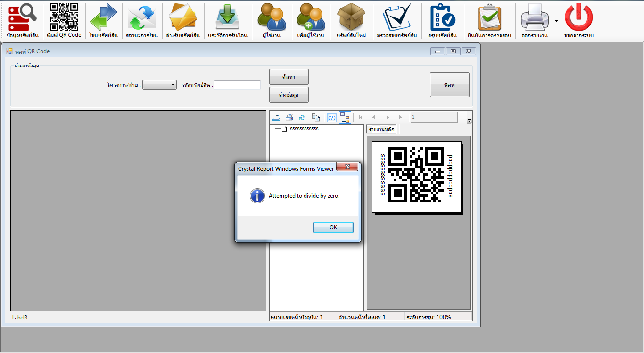This screenshot has height=353, width=644.
Task: Click Refresh icon in Crystal viewer toolbar
Action: 303,118
